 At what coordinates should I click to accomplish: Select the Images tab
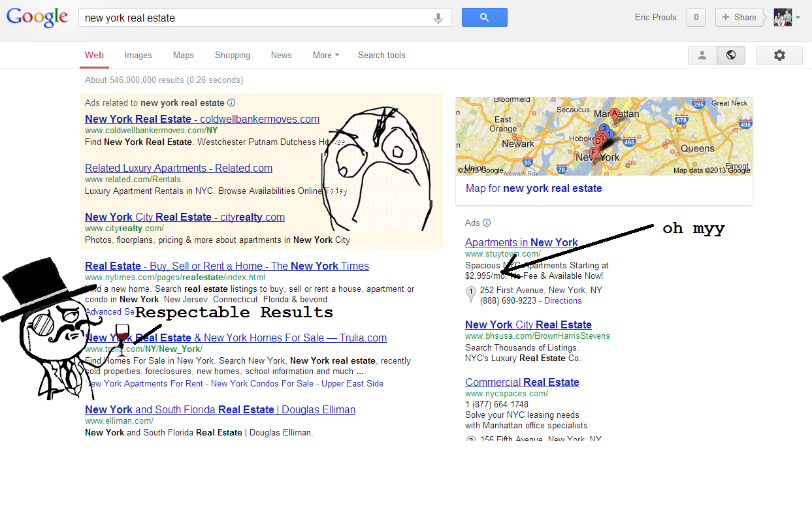pyautogui.click(x=138, y=55)
